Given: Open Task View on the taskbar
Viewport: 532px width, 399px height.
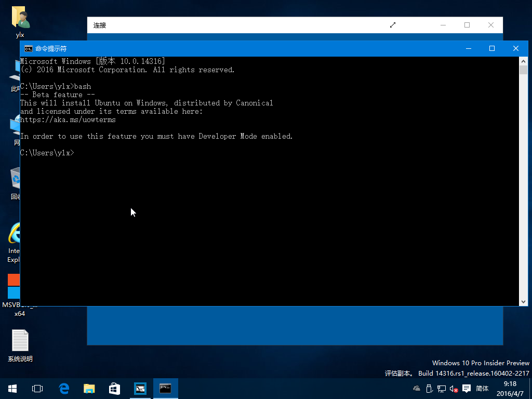Looking at the screenshot, I should pyautogui.click(x=37, y=388).
